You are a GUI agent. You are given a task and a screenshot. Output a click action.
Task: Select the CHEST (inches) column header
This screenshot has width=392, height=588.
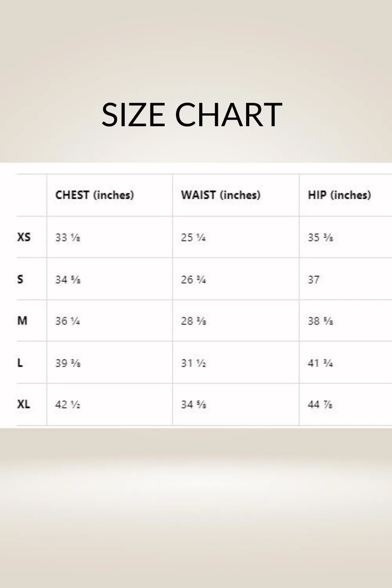pos(94,195)
